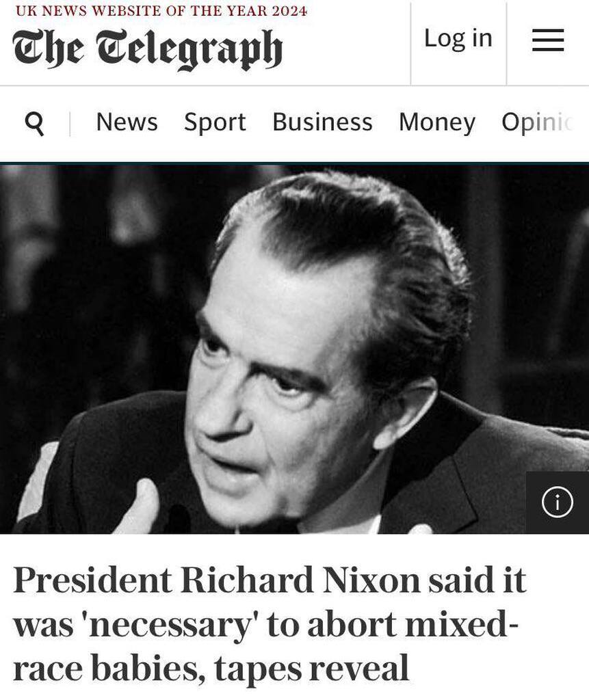Open the News section
The height and width of the screenshot is (700, 589).
pos(127,122)
